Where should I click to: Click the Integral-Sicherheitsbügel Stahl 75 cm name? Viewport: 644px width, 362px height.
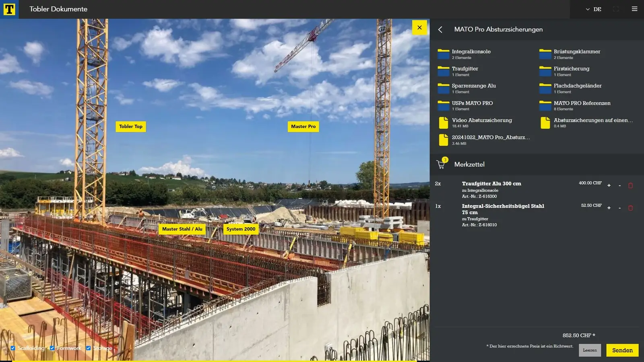(503, 209)
